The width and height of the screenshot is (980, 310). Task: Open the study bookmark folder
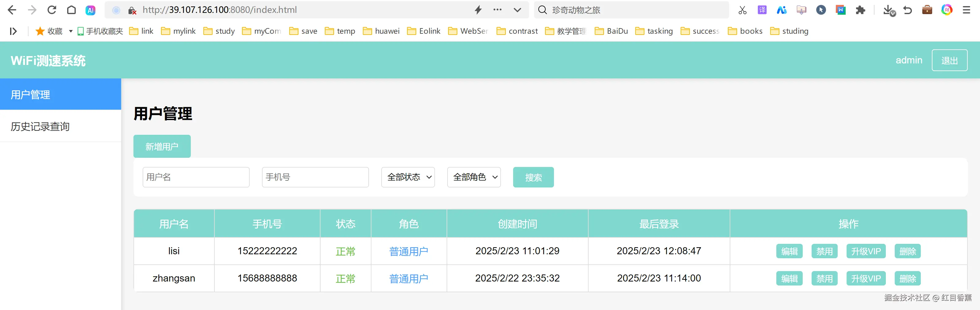click(219, 31)
